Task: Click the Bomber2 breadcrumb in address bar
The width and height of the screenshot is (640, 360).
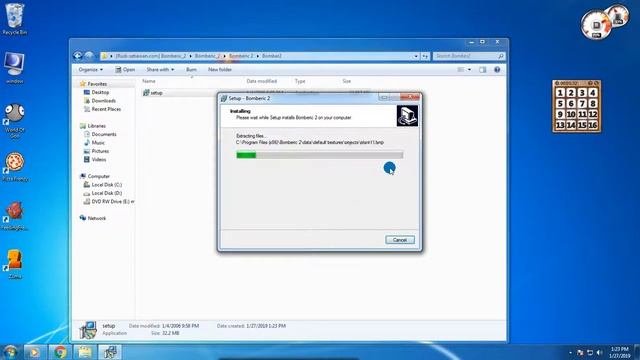Action: click(x=272, y=56)
